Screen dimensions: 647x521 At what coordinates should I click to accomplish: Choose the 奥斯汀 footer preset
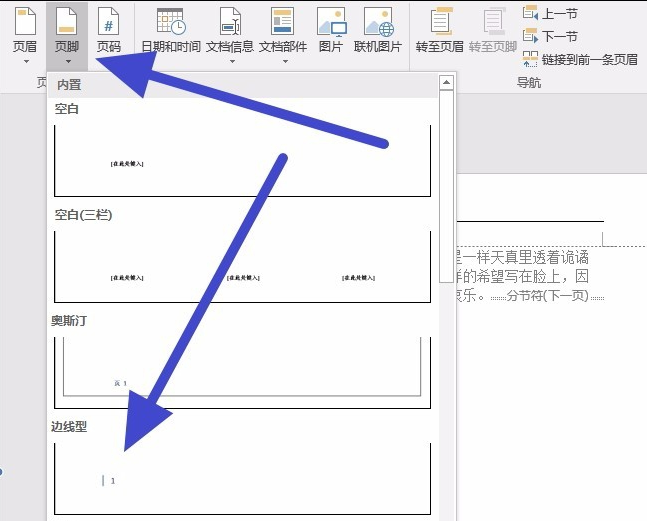(243, 373)
